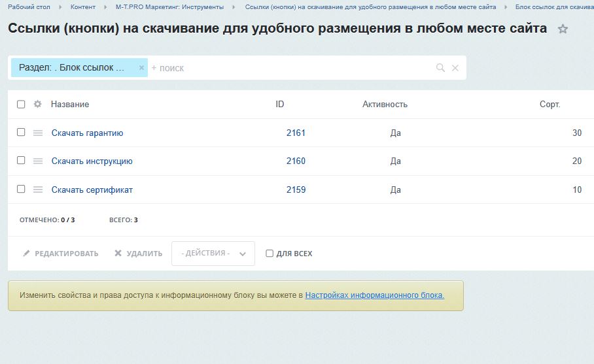Go to Контент in breadcrumbs
This screenshot has height=364, width=594.
(x=83, y=7)
